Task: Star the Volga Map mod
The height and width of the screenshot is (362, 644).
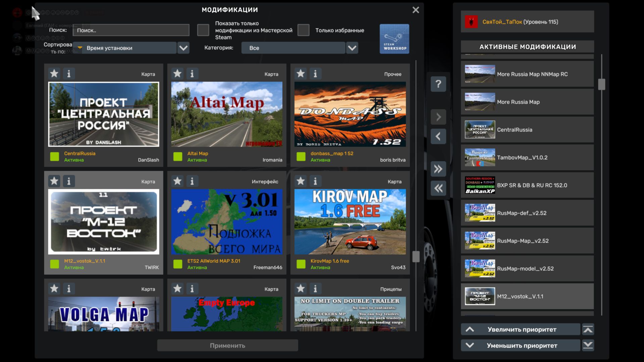Action: click(54, 289)
